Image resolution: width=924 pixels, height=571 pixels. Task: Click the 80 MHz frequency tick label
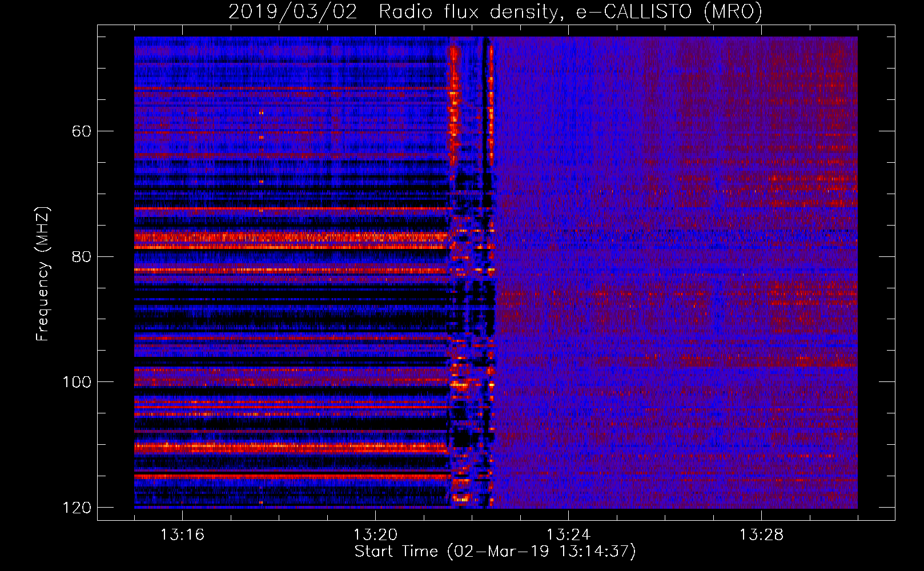pos(82,256)
